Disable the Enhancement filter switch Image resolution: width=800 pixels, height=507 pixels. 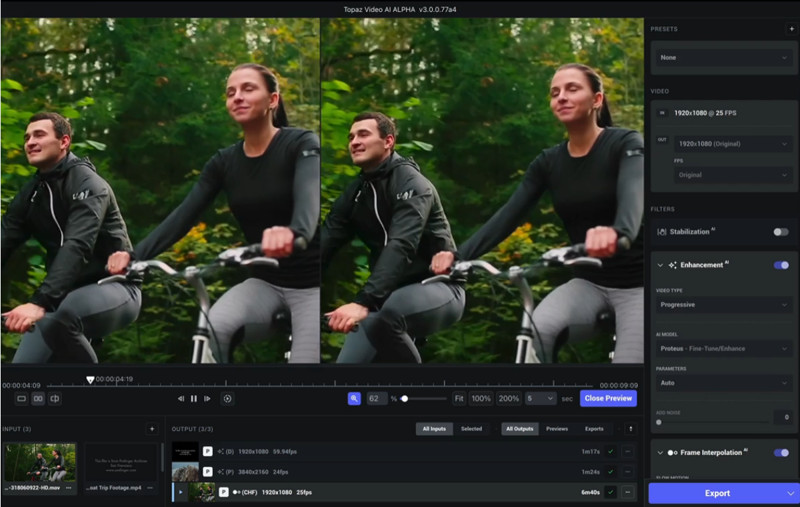781,265
